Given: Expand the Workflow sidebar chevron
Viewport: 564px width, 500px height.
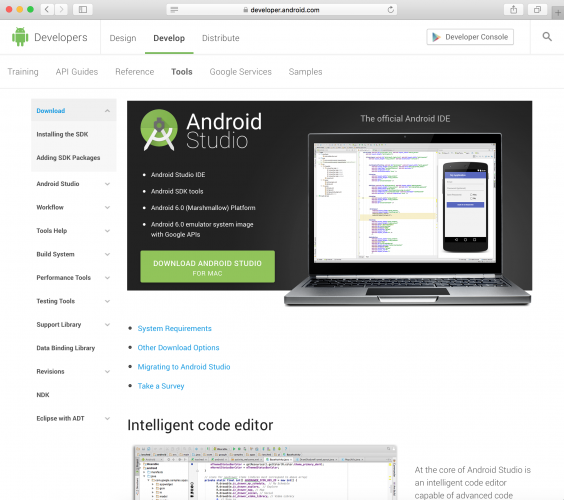Looking at the screenshot, I should pos(107,207).
